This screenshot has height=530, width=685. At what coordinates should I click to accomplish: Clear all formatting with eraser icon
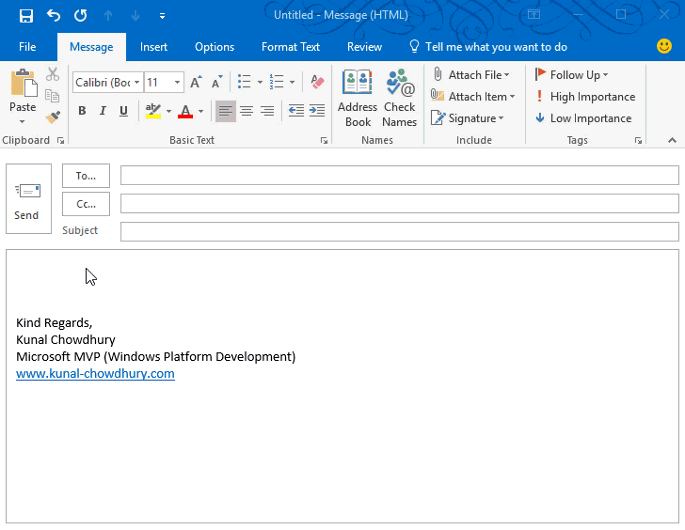[x=317, y=82]
